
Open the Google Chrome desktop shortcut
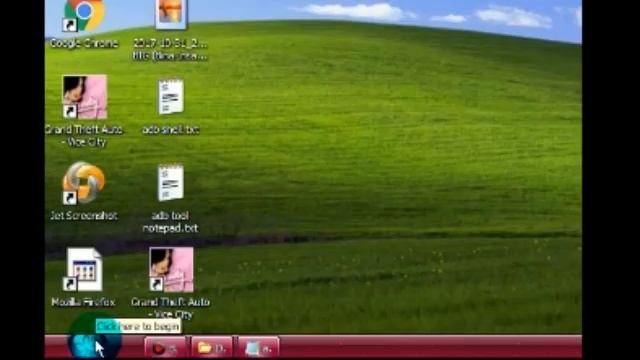point(84,16)
